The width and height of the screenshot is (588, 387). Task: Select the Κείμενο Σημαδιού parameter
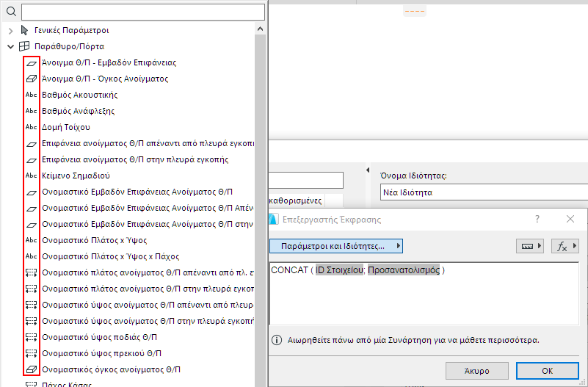point(76,176)
